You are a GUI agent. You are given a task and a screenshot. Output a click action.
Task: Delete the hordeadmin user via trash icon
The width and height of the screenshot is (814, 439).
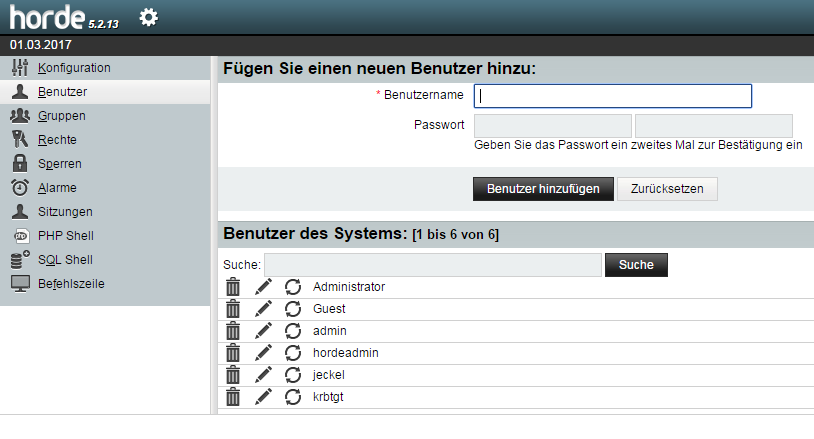[233, 353]
